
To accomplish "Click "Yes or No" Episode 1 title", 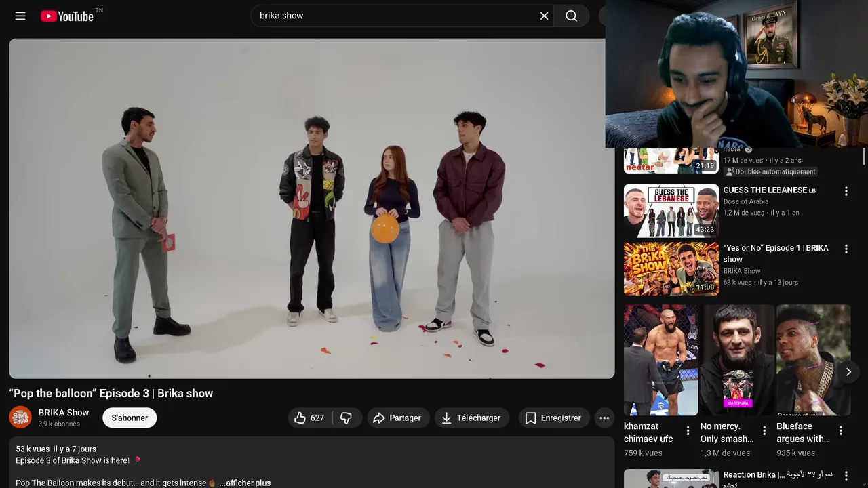I will [776, 253].
